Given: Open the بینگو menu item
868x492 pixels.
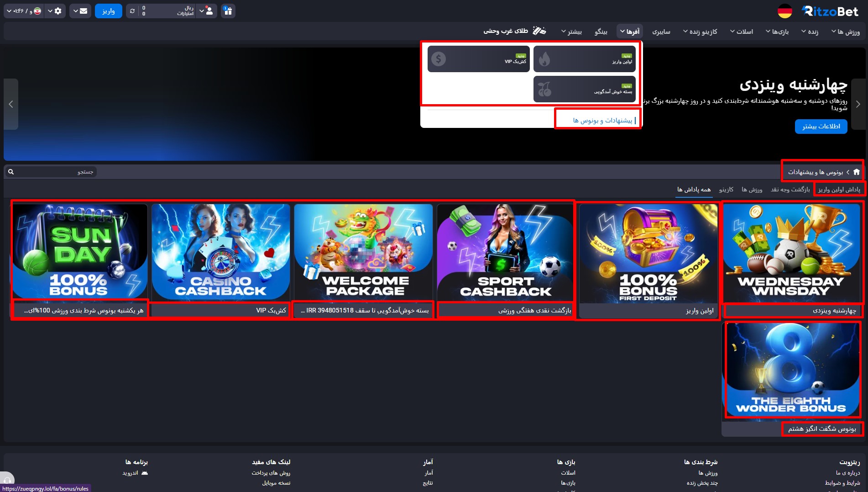Looking at the screenshot, I should click(x=601, y=32).
